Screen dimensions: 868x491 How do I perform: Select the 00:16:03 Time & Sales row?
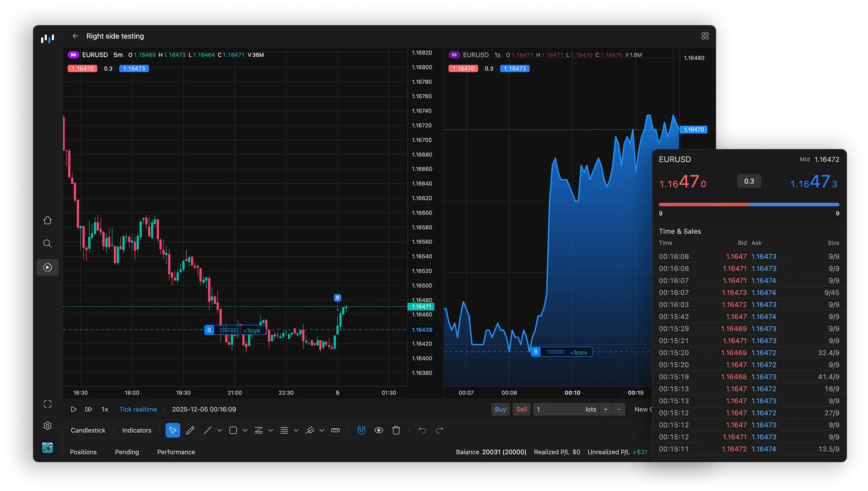point(749,305)
